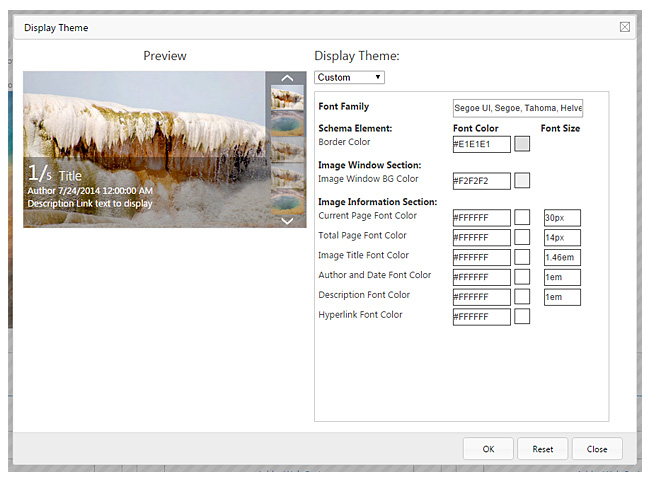
Task: Click the Image Title font size 1.46em field
Action: tap(562, 257)
